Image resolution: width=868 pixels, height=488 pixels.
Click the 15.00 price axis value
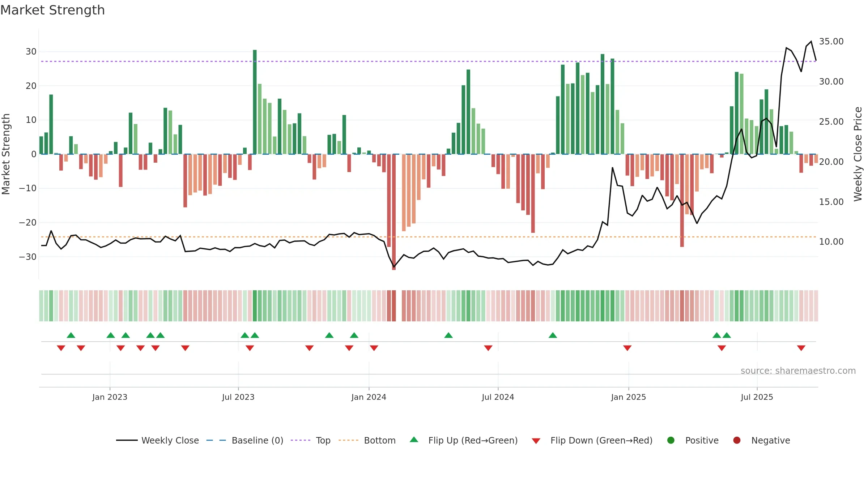[x=831, y=202]
